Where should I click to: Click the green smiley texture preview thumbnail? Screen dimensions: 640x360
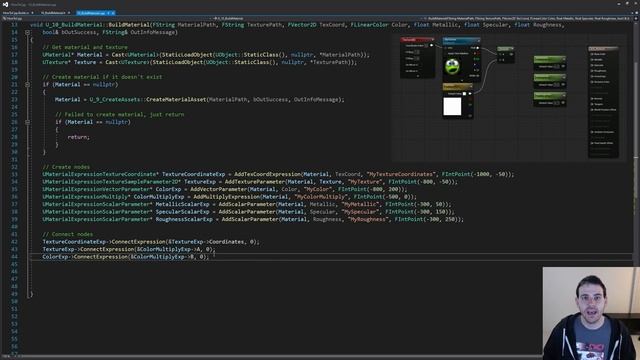point(452,67)
